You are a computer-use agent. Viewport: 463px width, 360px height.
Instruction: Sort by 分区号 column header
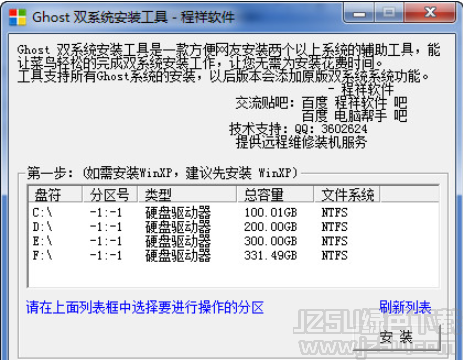110,194
